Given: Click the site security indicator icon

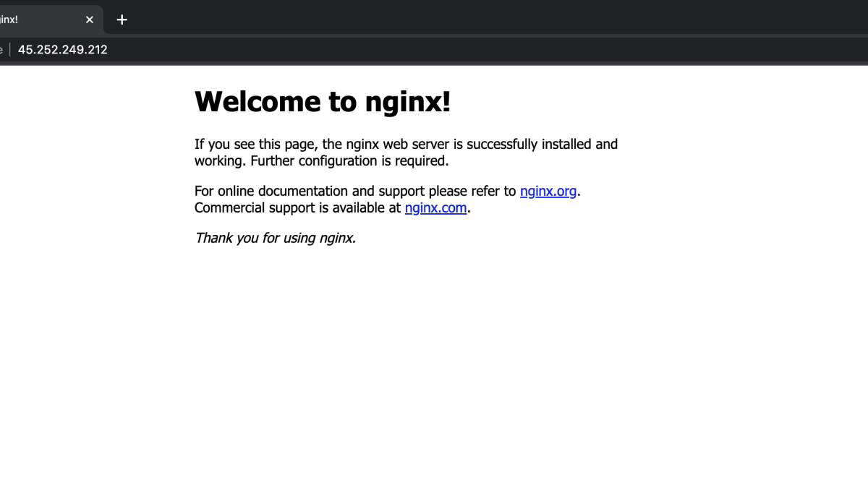Looking at the screenshot, I should point(1,49).
